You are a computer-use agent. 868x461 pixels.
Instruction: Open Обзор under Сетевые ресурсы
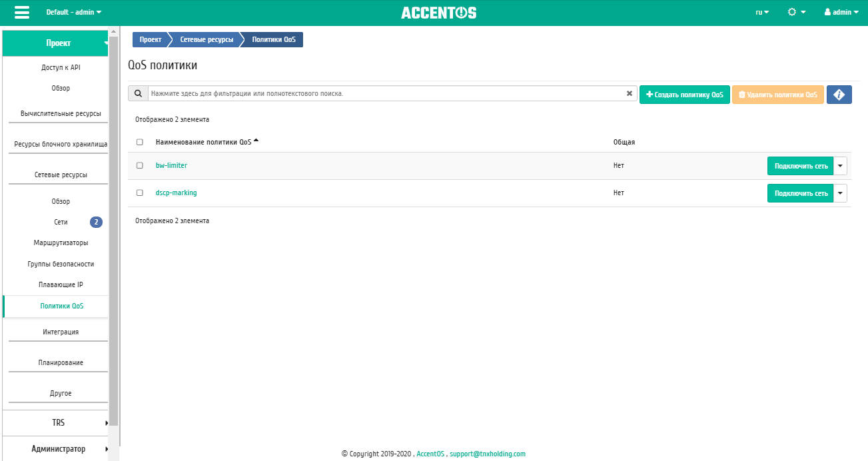(61, 201)
